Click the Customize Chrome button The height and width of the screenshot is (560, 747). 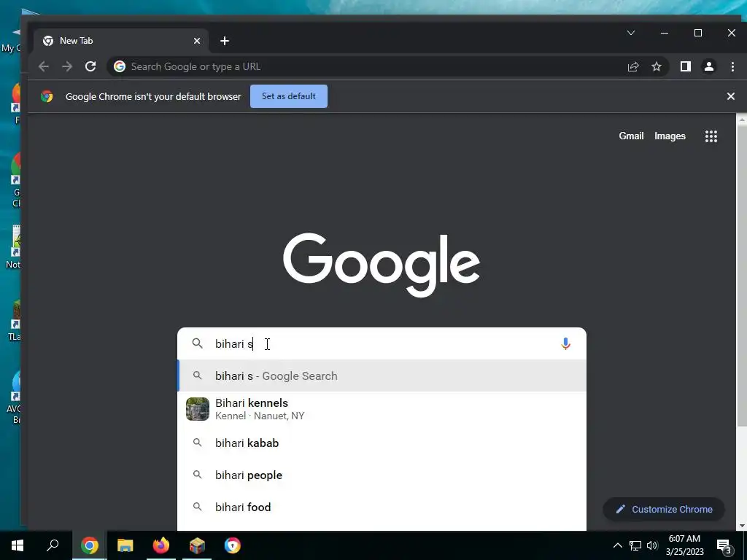coord(664,509)
